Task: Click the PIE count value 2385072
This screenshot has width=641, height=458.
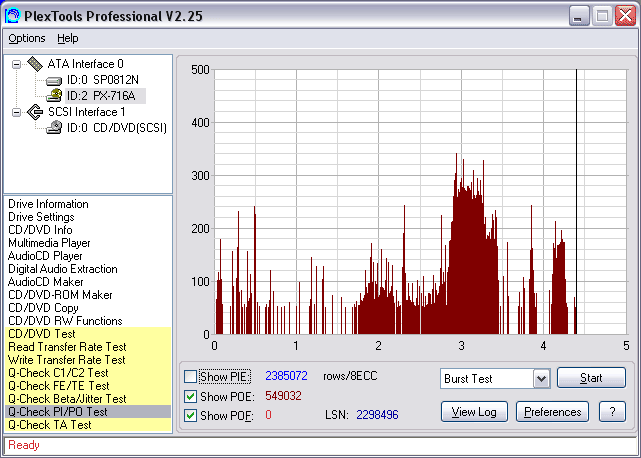Action: coord(286,376)
